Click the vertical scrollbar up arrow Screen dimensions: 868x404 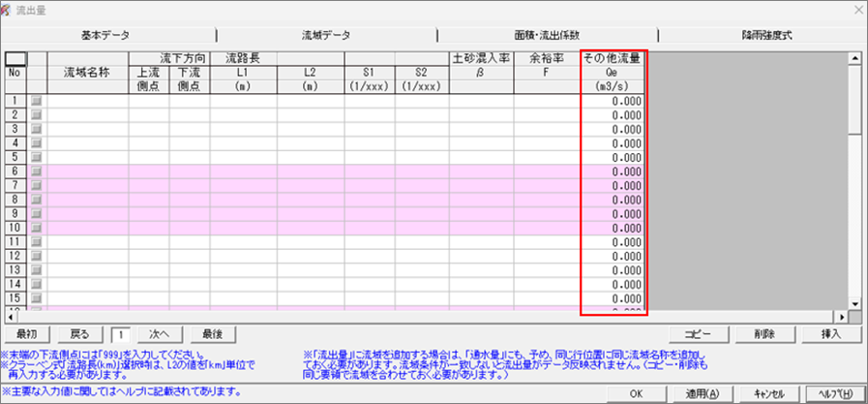tap(854, 57)
